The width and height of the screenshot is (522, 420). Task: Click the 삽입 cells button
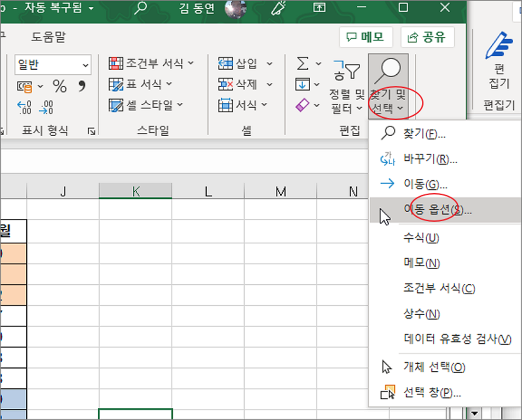click(237, 63)
